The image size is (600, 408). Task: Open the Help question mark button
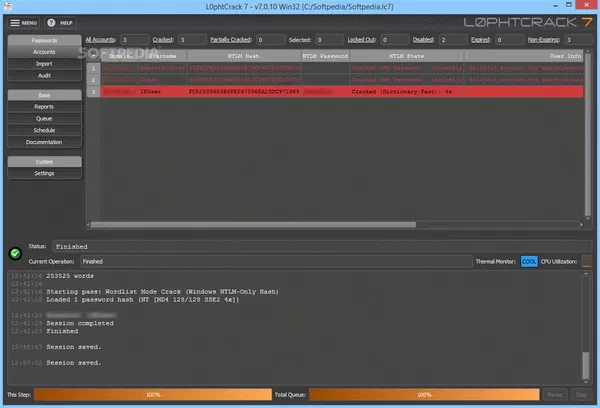60,23
